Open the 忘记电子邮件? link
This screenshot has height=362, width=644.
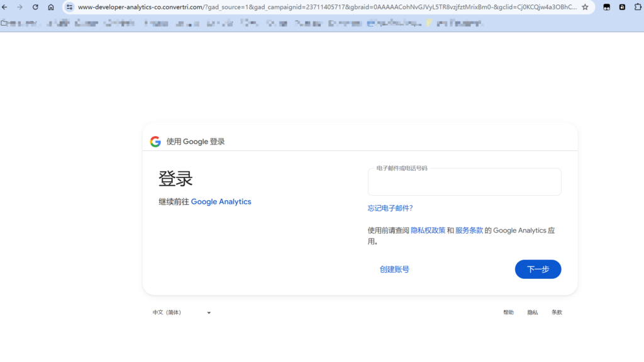pyautogui.click(x=390, y=208)
